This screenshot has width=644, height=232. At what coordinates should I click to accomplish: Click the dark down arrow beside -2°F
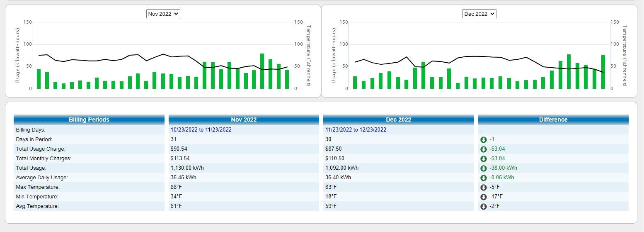point(483,206)
